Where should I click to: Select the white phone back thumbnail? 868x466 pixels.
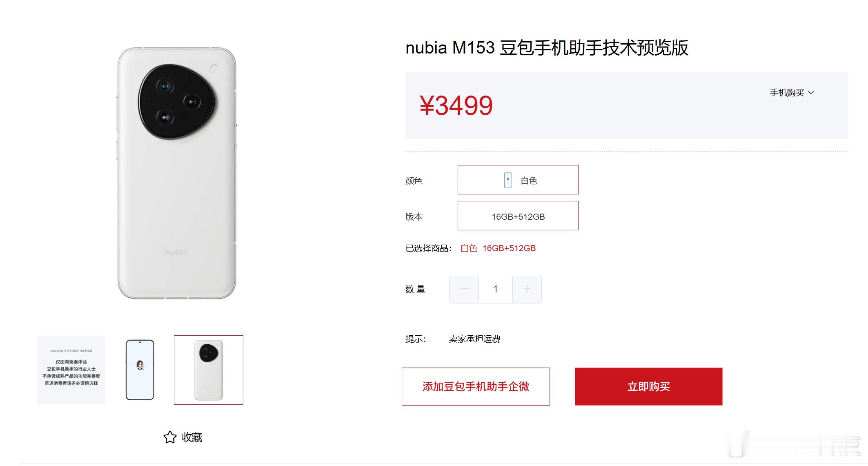(209, 370)
